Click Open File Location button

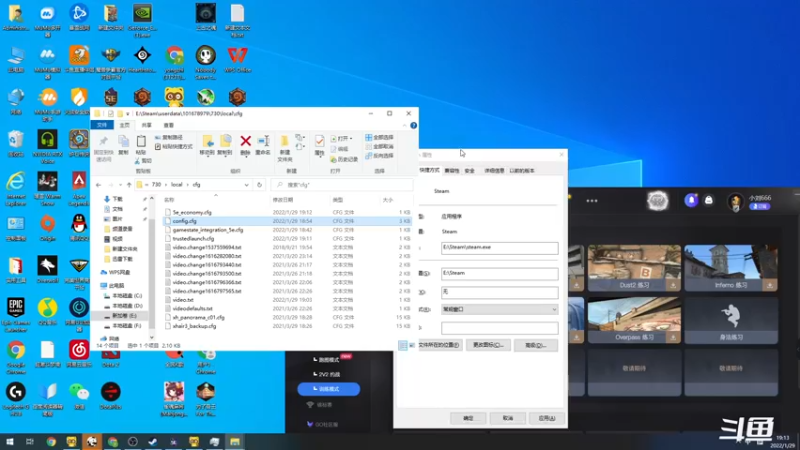point(439,345)
